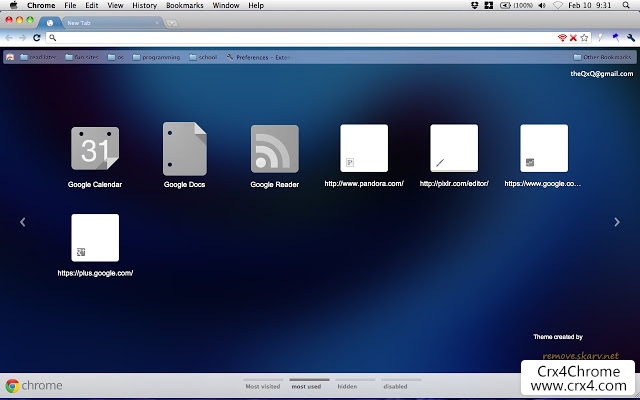Go to the previous apps page arrow
The height and width of the screenshot is (400, 640).
click(23, 222)
